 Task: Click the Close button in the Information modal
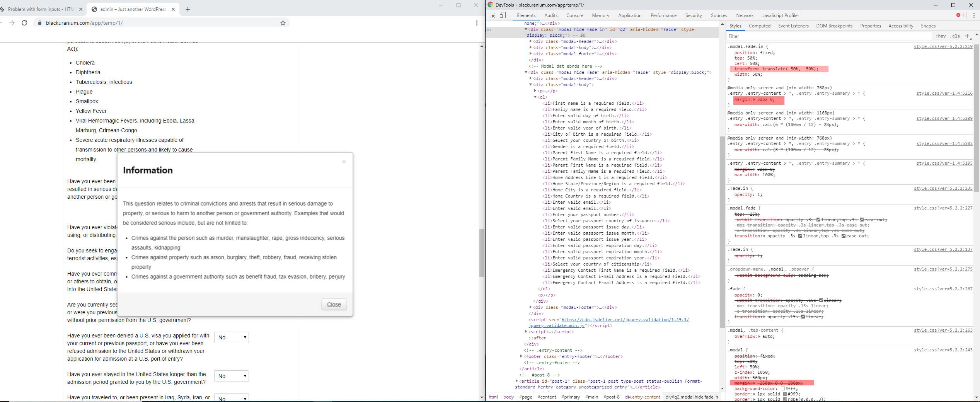(334, 305)
